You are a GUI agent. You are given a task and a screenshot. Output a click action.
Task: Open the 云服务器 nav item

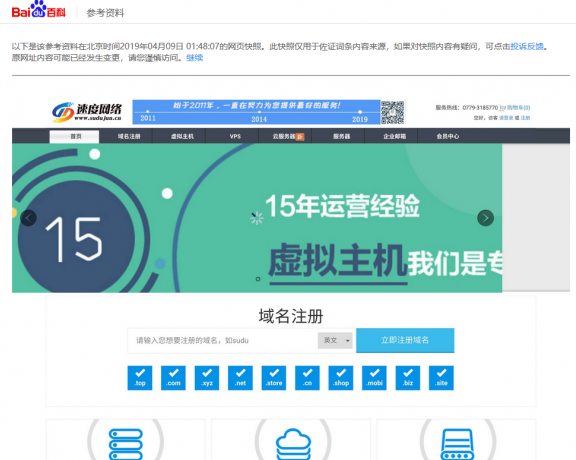tap(285, 136)
